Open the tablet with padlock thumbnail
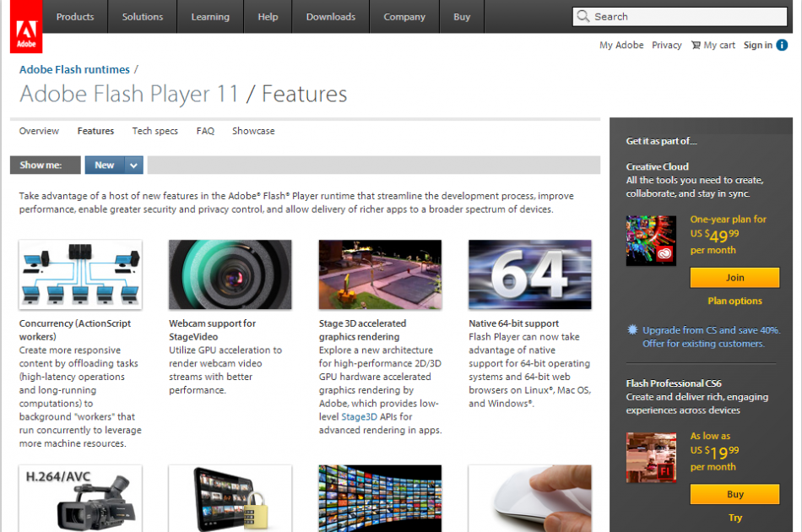The image size is (802, 532). coord(230,498)
